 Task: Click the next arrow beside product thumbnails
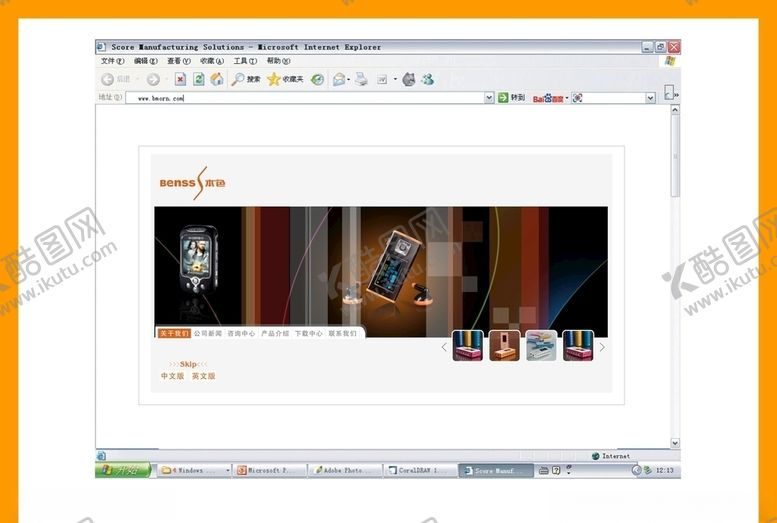coord(602,347)
